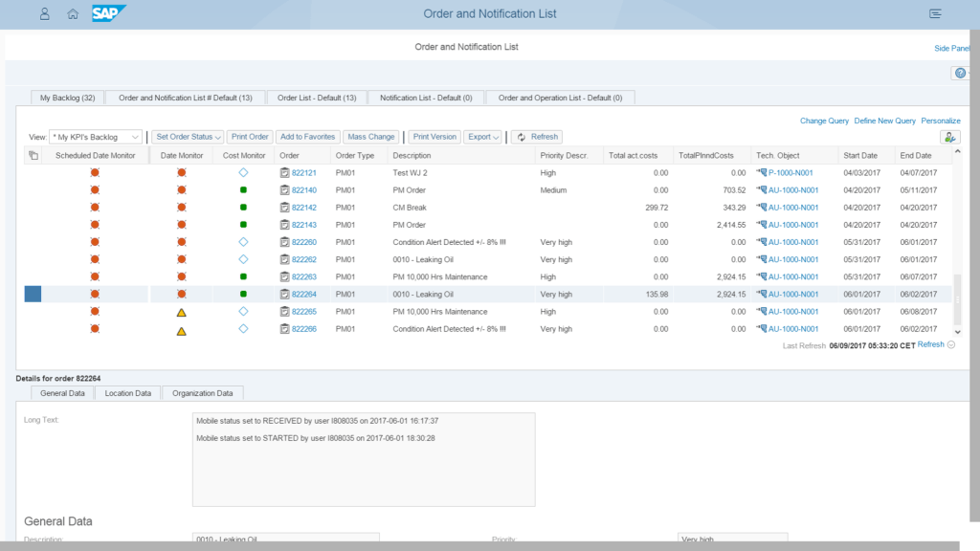
Task: Click the table scroll down arrow
Action: [957, 332]
